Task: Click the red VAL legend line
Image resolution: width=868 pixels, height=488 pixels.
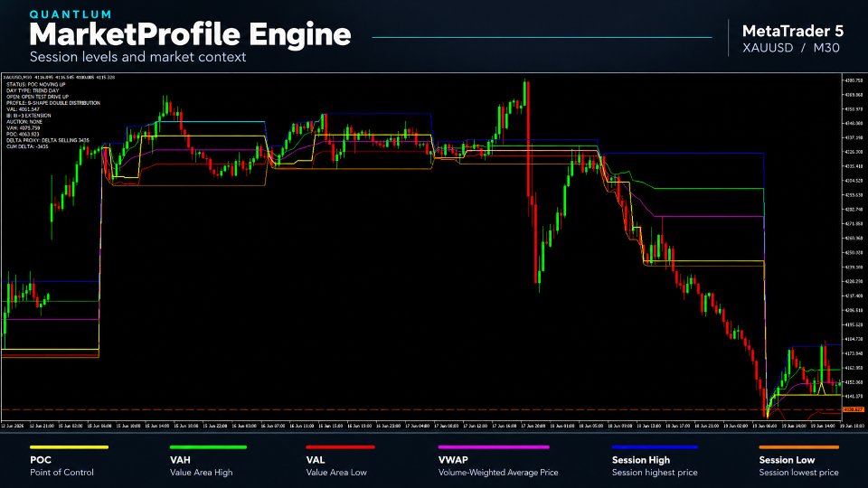Action: tap(341, 447)
